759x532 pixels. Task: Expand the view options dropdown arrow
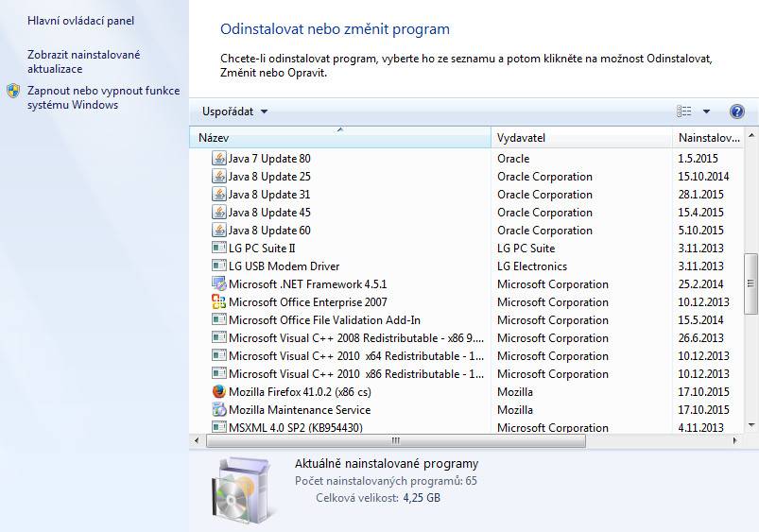click(x=706, y=112)
